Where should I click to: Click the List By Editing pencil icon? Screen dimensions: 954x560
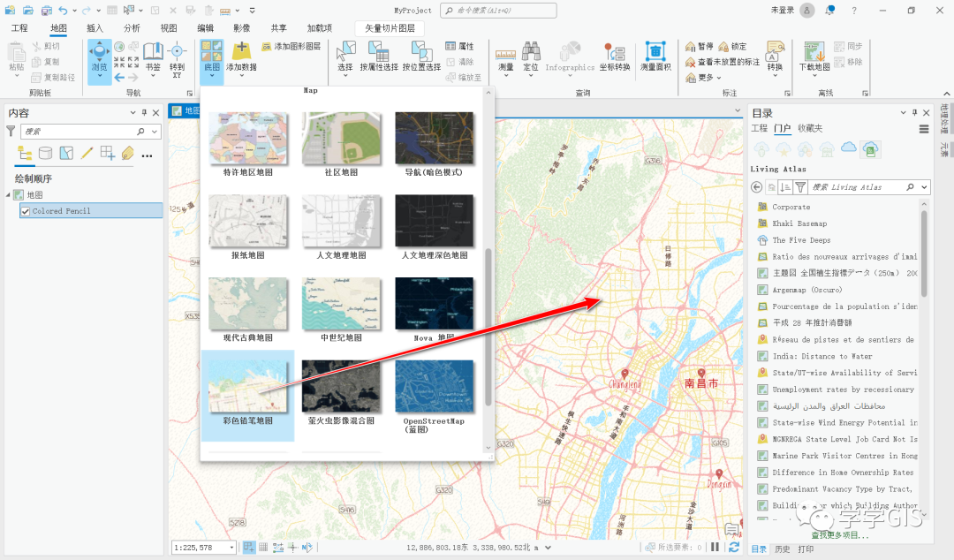(87, 153)
